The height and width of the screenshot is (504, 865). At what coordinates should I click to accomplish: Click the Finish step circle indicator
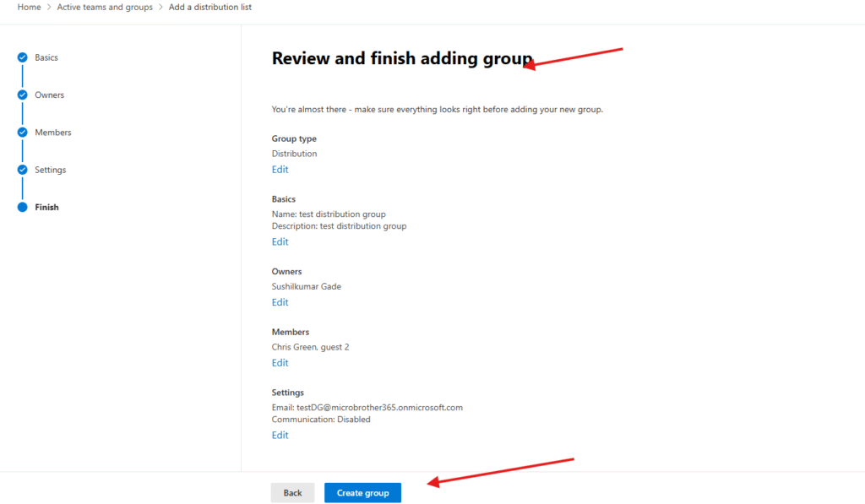click(x=23, y=207)
